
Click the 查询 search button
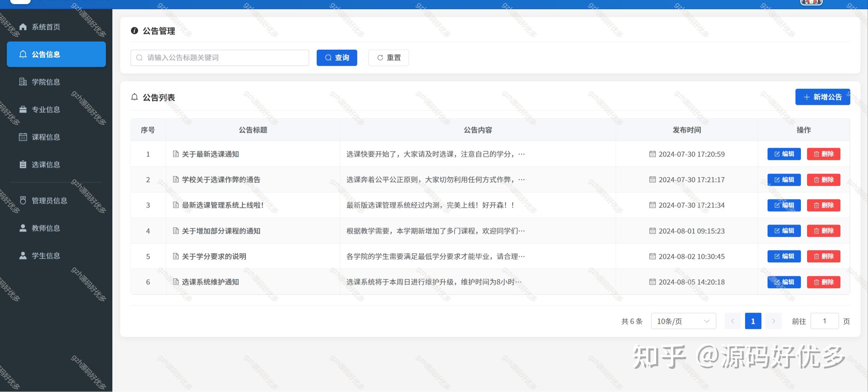(337, 58)
